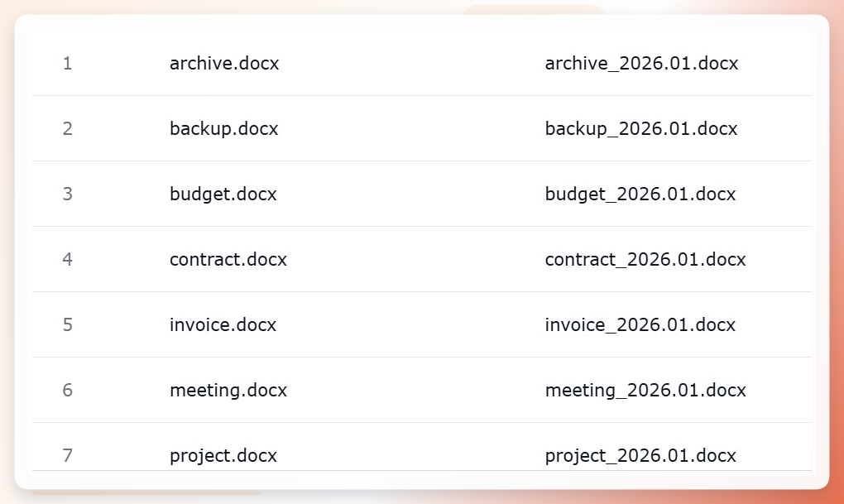
Task: Click the new name invoice_2026.01.docx
Action: click(x=640, y=324)
